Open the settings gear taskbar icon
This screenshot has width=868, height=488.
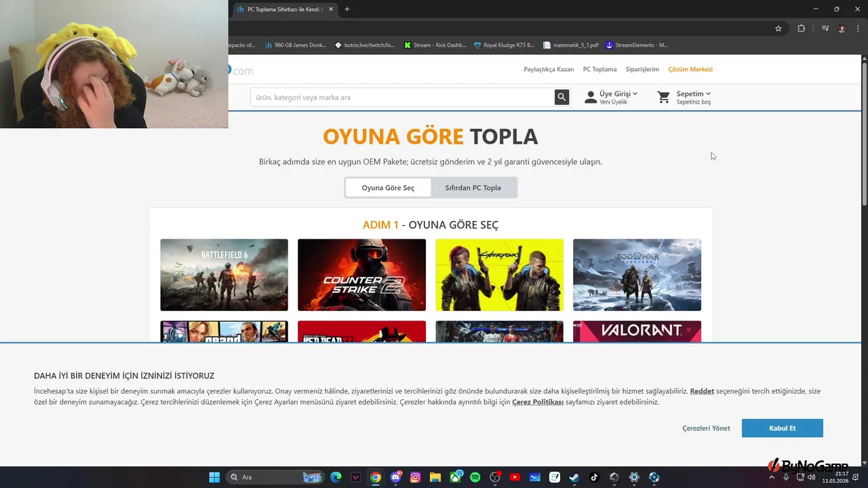[x=634, y=477]
